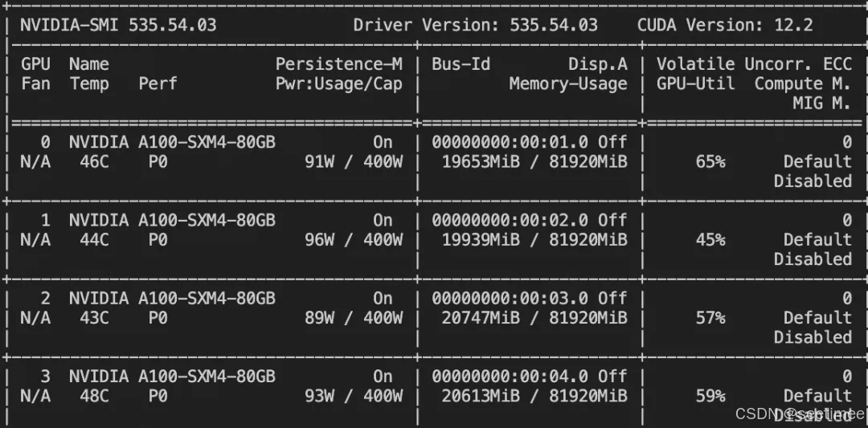The width and height of the screenshot is (868, 428).
Task: Click GPU 2 memory value 20747MiB
Action: (481, 318)
